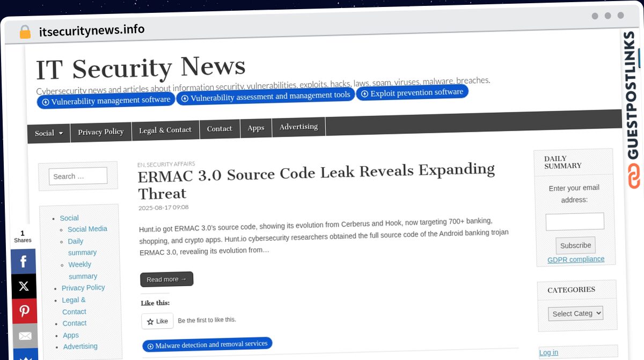Pin the page with Pinterest icon
The image size is (644, 360).
point(24,311)
